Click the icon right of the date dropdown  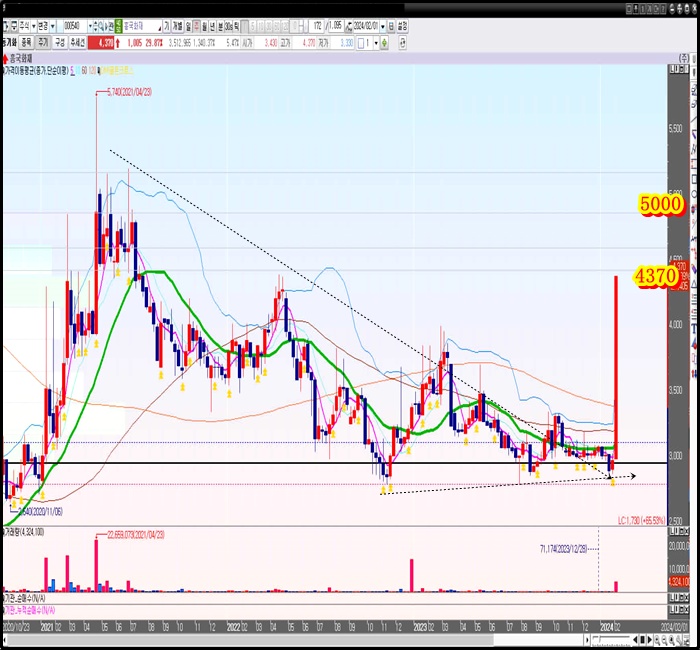[x=391, y=26]
